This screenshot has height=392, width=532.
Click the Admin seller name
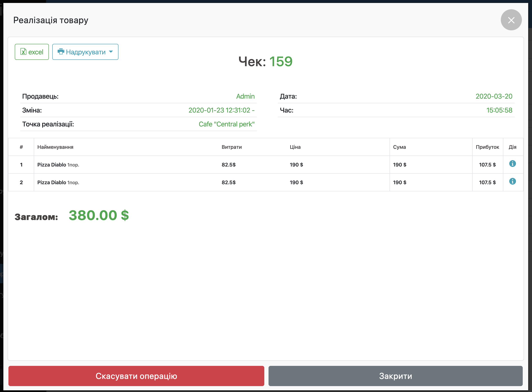pyautogui.click(x=245, y=96)
